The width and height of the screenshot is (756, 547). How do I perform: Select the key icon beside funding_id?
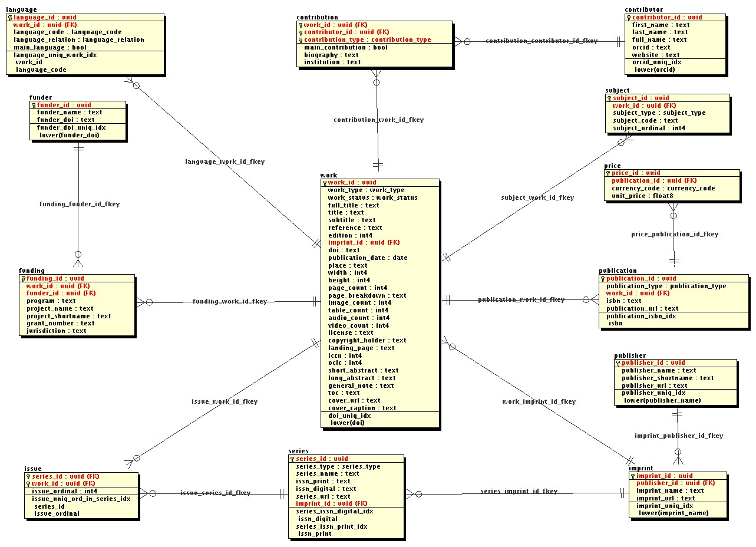(x=24, y=278)
